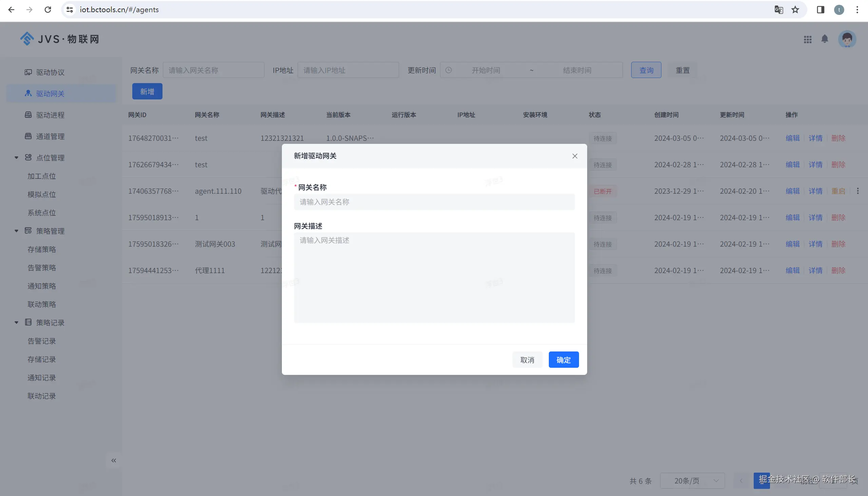Click the notification bell icon
This screenshot has width=868, height=496.
tap(824, 39)
